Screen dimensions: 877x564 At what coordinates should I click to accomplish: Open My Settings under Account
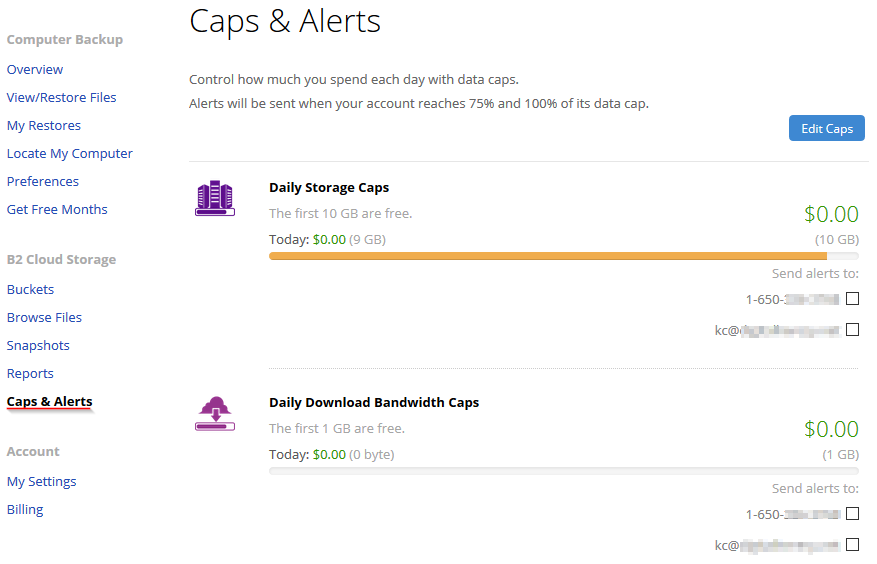point(41,481)
